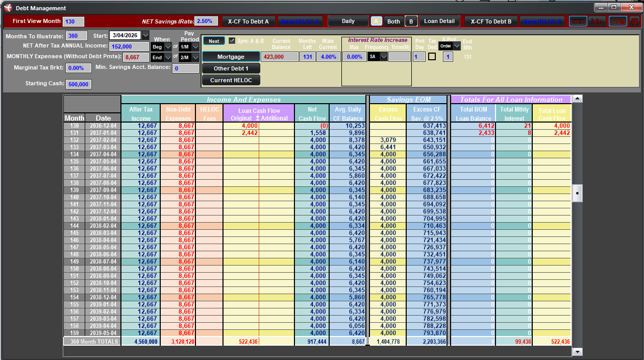Toggle the Sync A & B checkbox
The width and height of the screenshot is (644, 360).
pyautogui.click(x=232, y=41)
